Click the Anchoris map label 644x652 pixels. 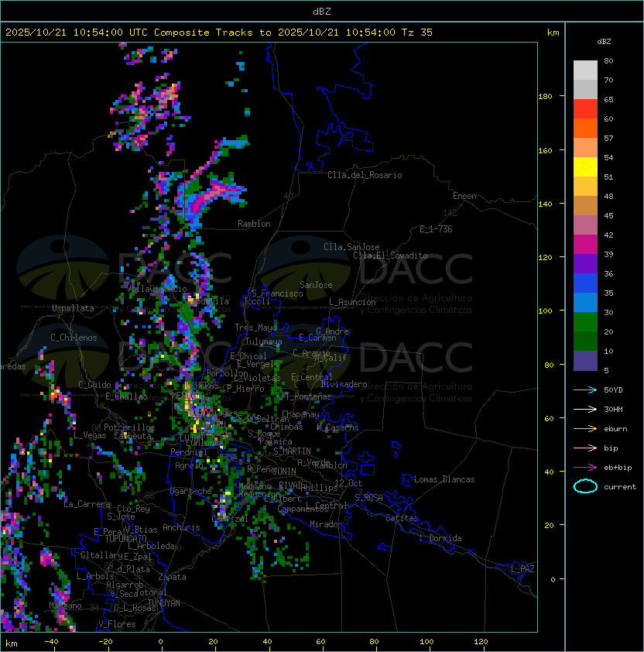click(181, 527)
